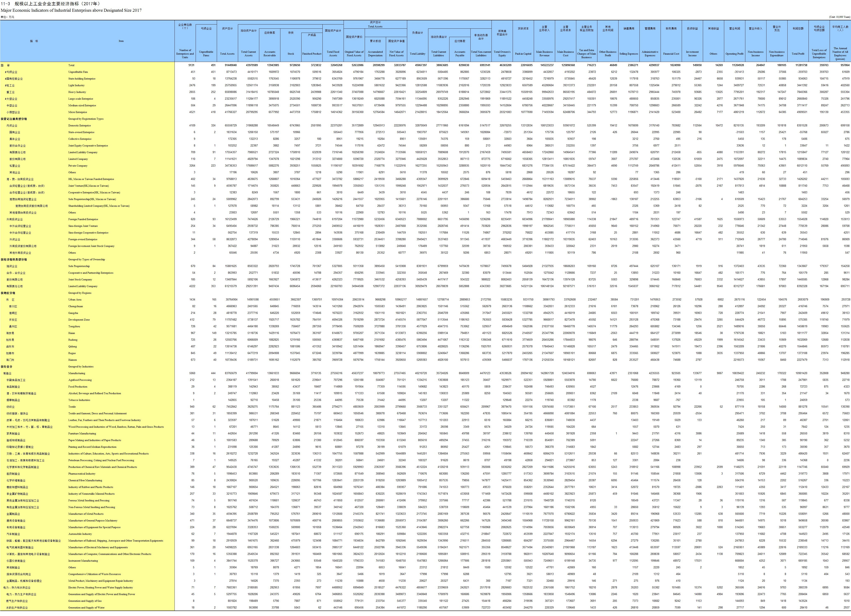Screen dimensions: 851x616
Task: Select 'Grouped by Regions' section heading
Action: [x=80, y=293]
